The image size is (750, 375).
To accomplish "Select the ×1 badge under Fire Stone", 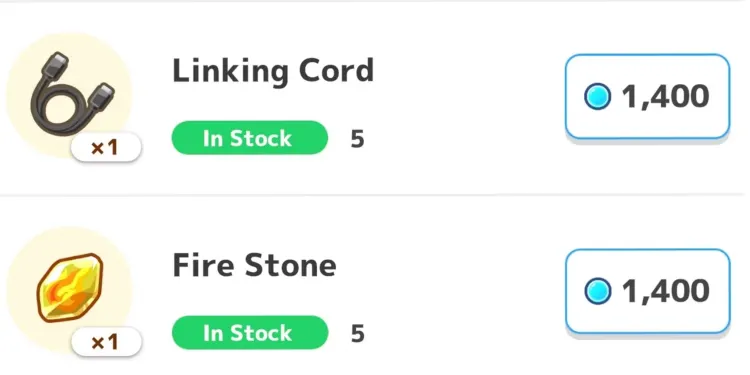I will (x=106, y=342).
